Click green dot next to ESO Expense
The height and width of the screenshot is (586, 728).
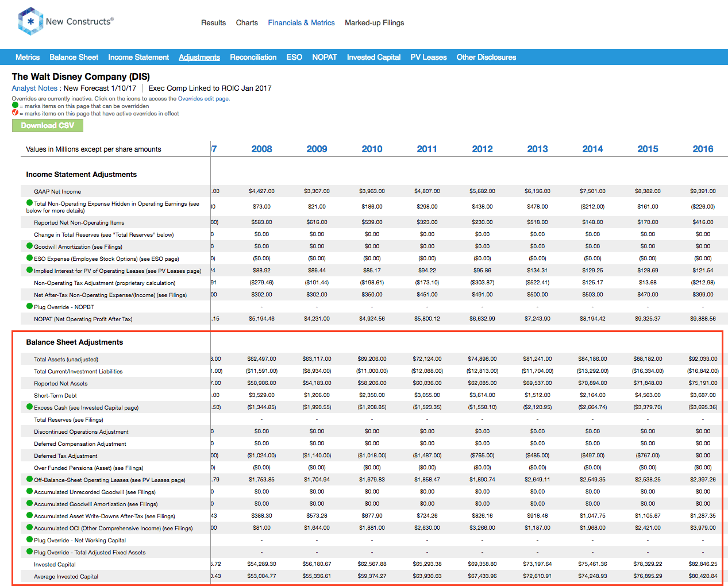click(29, 258)
